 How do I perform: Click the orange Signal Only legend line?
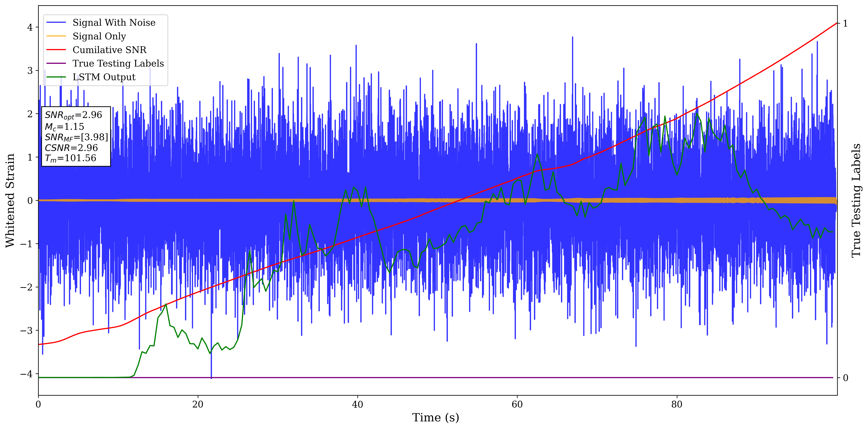coord(56,36)
